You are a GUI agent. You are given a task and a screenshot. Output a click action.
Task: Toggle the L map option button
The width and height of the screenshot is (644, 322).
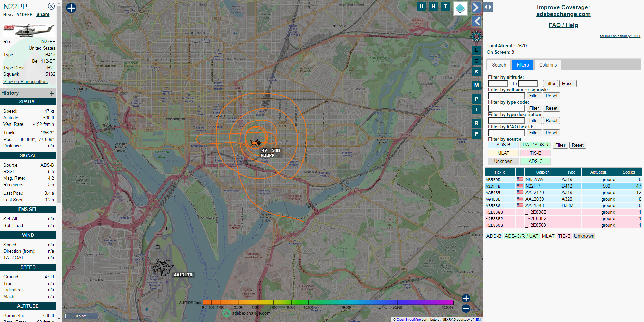[x=476, y=50]
